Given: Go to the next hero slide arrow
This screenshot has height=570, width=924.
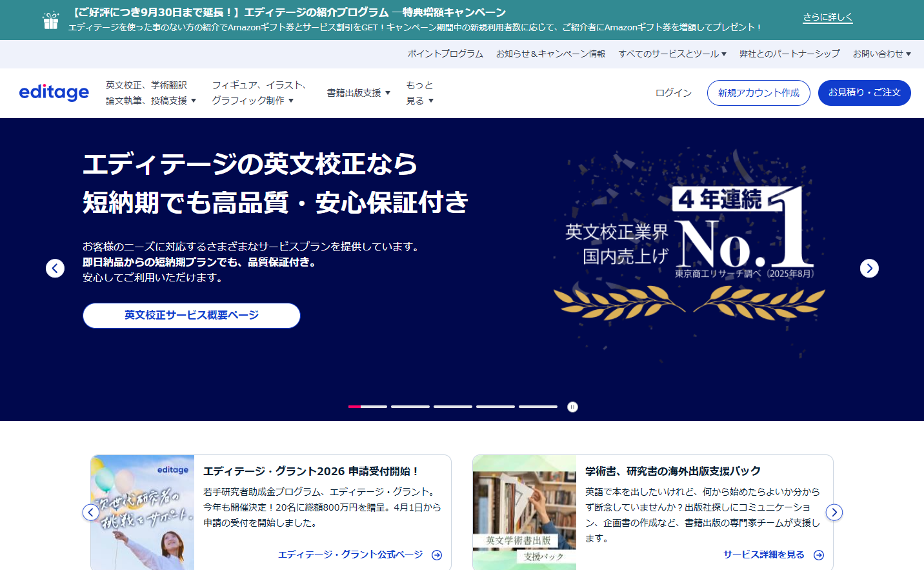Looking at the screenshot, I should click(x=869, y=268).
